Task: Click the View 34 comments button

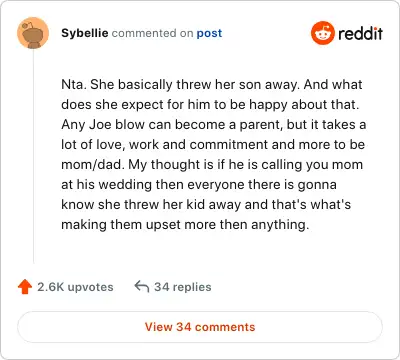Action: [x=200, y=327]
